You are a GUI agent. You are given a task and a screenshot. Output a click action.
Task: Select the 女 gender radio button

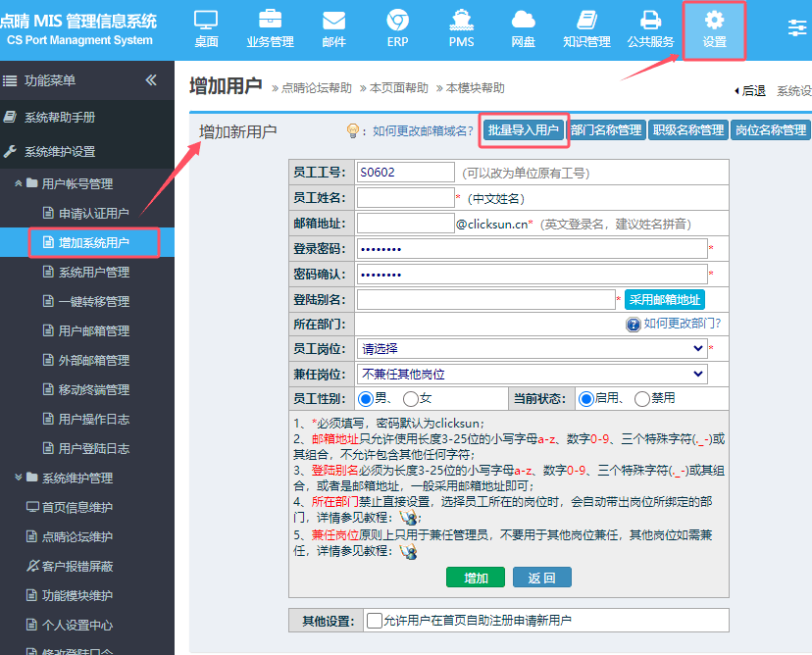tap(411, 399)
